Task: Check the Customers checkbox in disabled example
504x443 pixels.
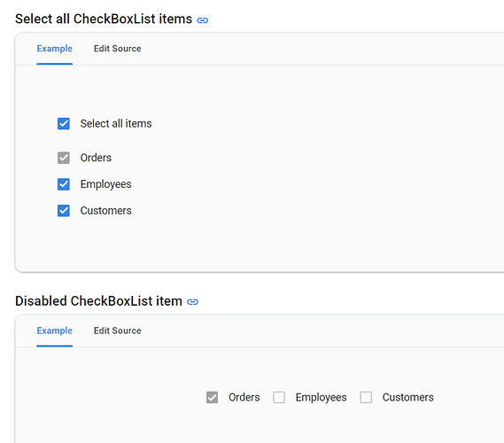Action: point(366,397)
